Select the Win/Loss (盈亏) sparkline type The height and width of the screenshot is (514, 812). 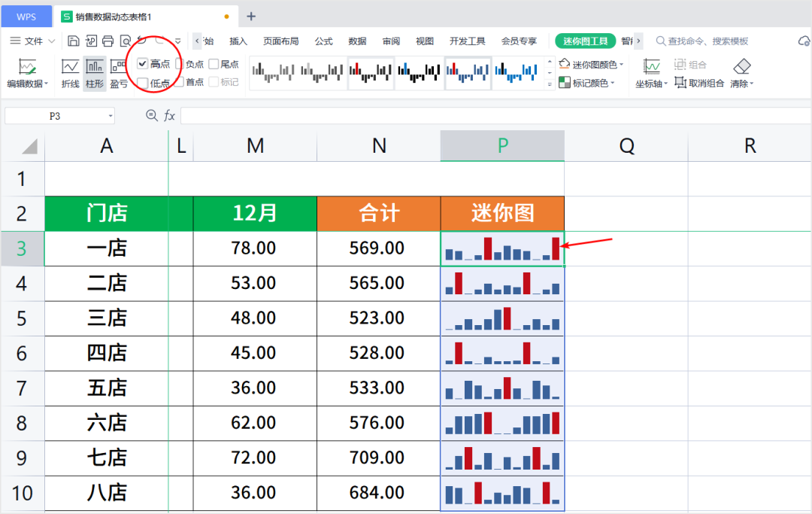click(119, 74)
